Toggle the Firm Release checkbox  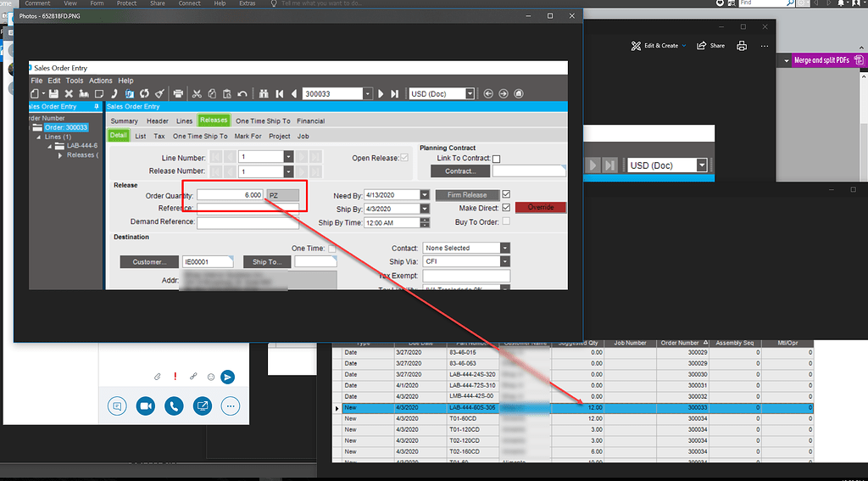tap(506, 194)
